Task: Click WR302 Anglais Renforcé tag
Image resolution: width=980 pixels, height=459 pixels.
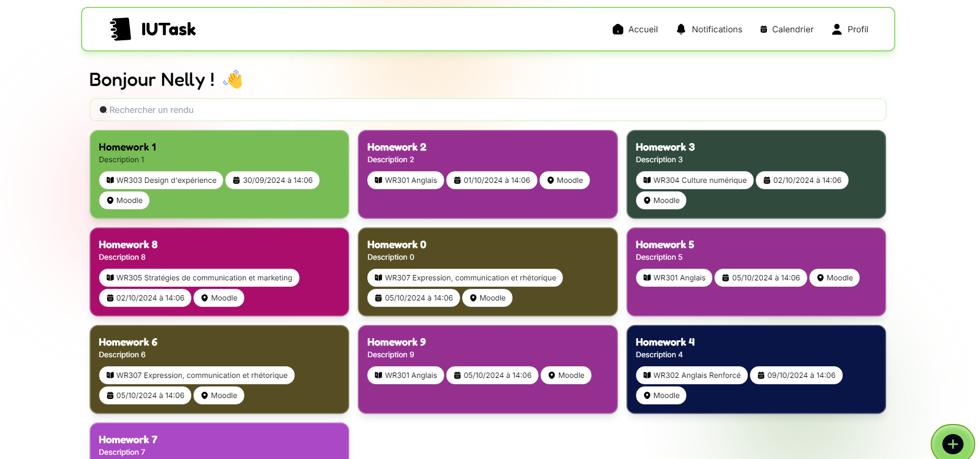Action: click(692, 375)
